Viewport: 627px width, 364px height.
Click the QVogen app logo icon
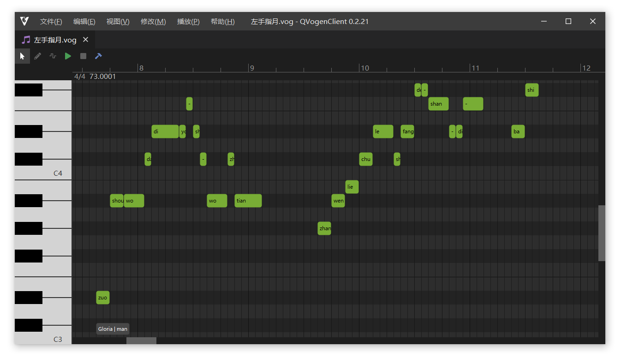coord(24,21)
